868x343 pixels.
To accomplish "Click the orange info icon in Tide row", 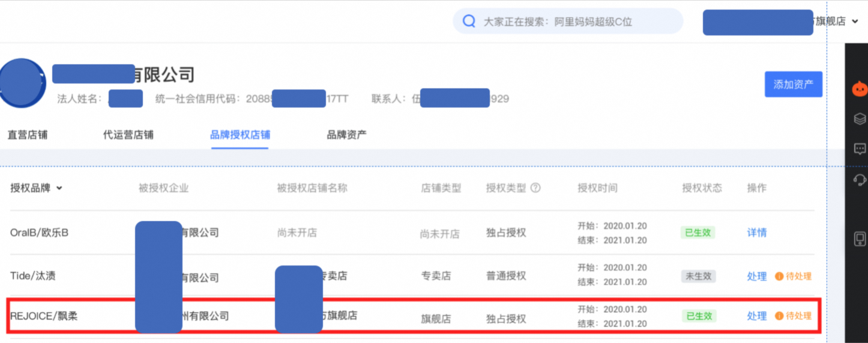I will 779,276.
